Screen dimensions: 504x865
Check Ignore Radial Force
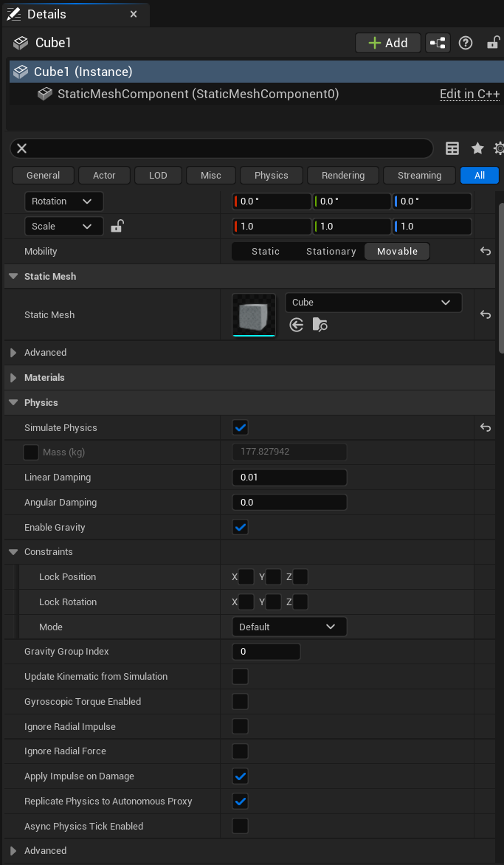241,751
